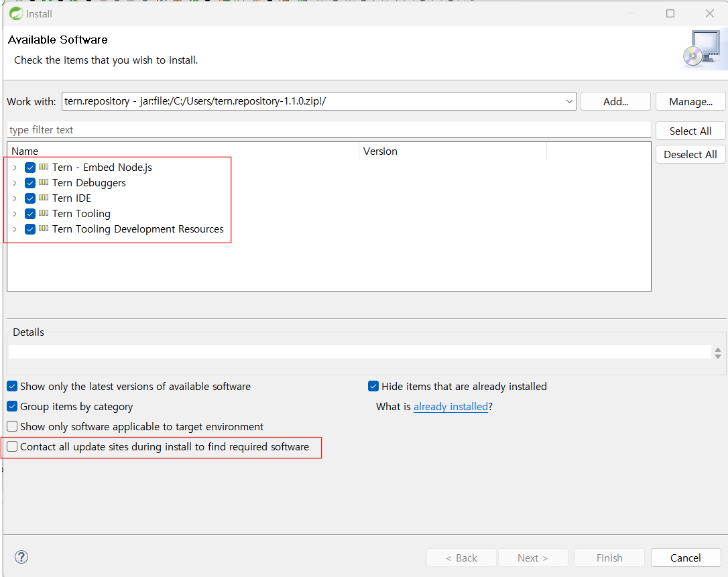Viewport: 728px width, 577px height.
Task: Uncheck Tern - Embed Node.js checkbox
Action: pyautogui.click(x=30, y=168)
